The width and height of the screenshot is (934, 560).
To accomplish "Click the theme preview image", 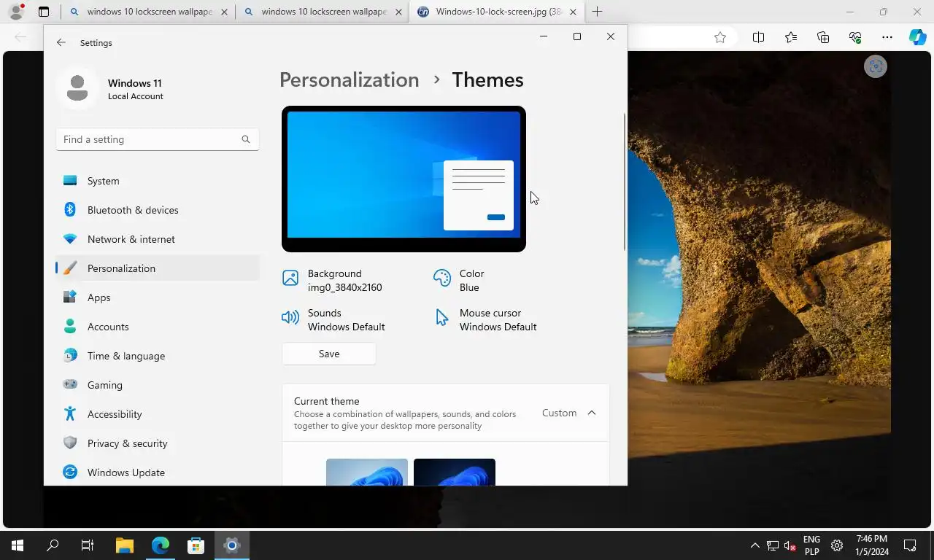I will point(404,179).
